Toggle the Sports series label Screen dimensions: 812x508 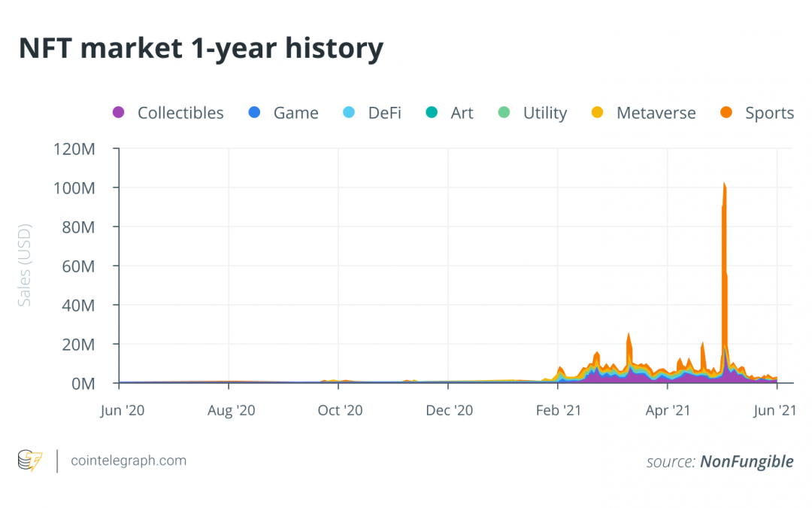pyautogui.click(x=769, y=113)
